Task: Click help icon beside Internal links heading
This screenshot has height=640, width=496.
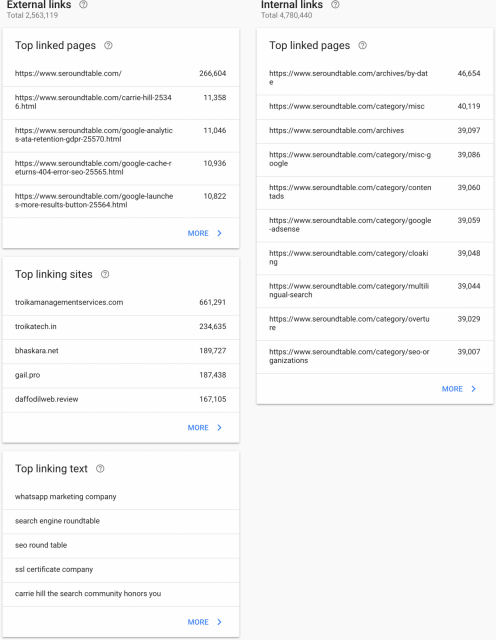Action: [x=335, y=4]
